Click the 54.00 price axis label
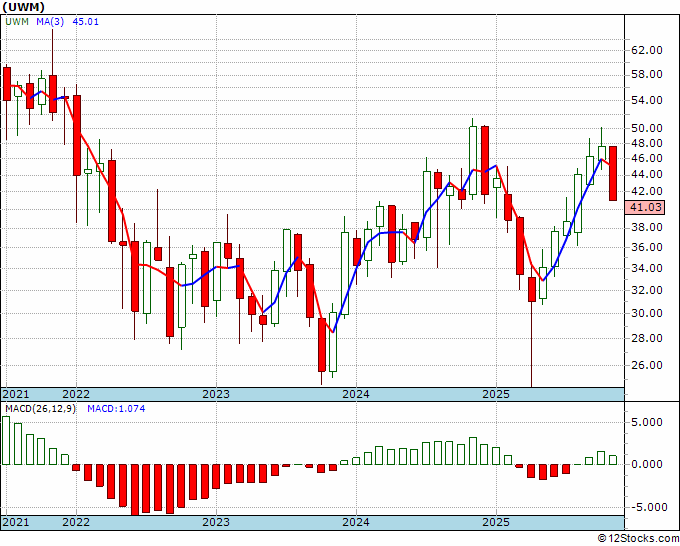Viewport: 680px width, 546px height. [x=647, y=100]
